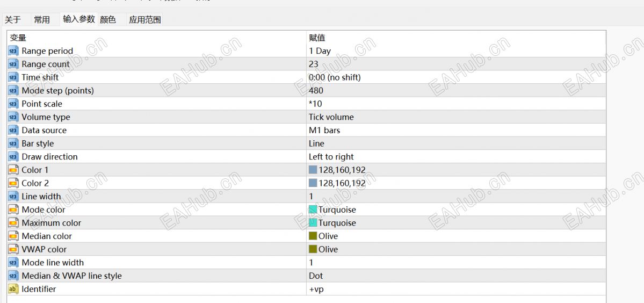Select the Range period label

click(x=47, y=51)
